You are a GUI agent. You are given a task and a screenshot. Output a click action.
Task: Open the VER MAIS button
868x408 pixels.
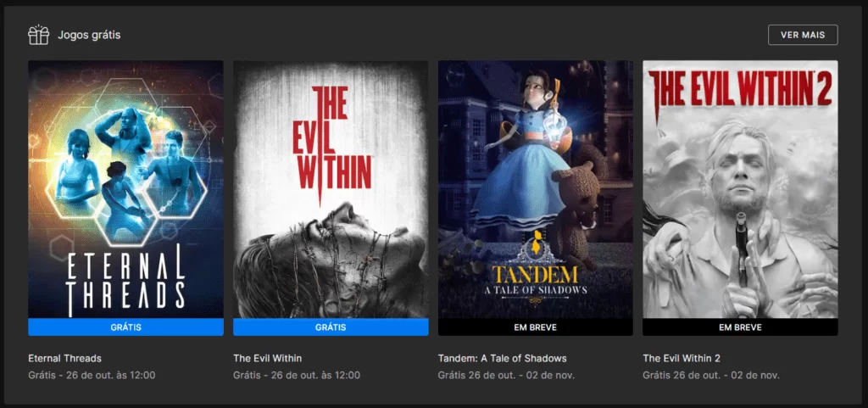point(803,35)
